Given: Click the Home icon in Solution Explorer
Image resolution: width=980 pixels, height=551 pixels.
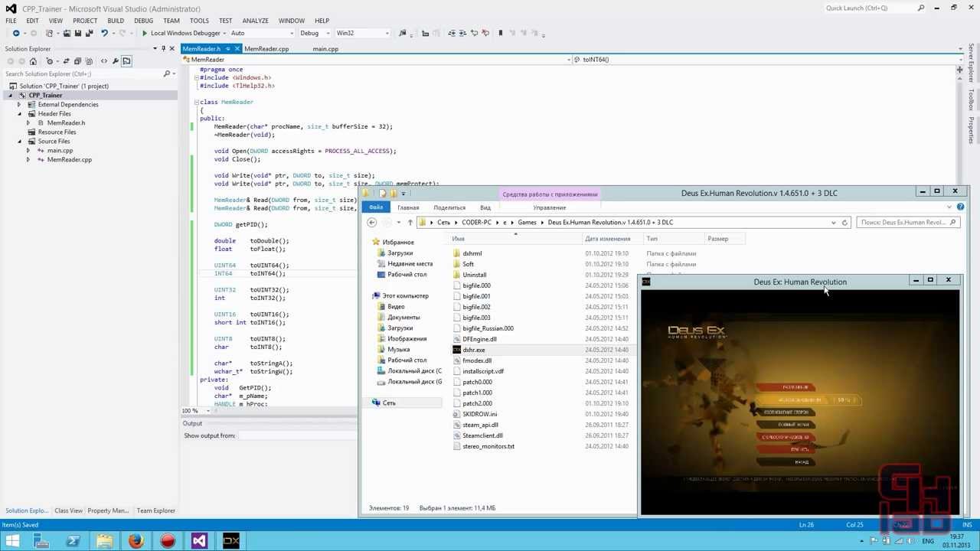Looking at the screenshot, I should tap(33, 61).
